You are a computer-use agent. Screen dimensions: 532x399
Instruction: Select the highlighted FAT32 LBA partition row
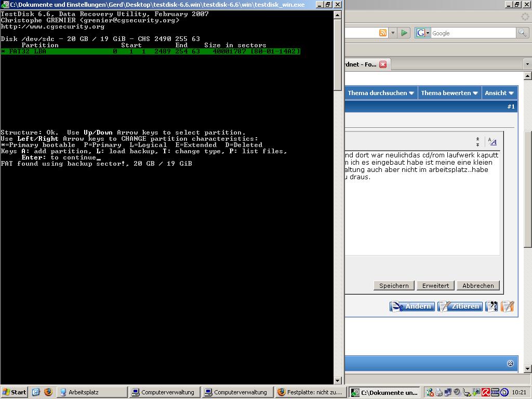[x=150, y=51]
